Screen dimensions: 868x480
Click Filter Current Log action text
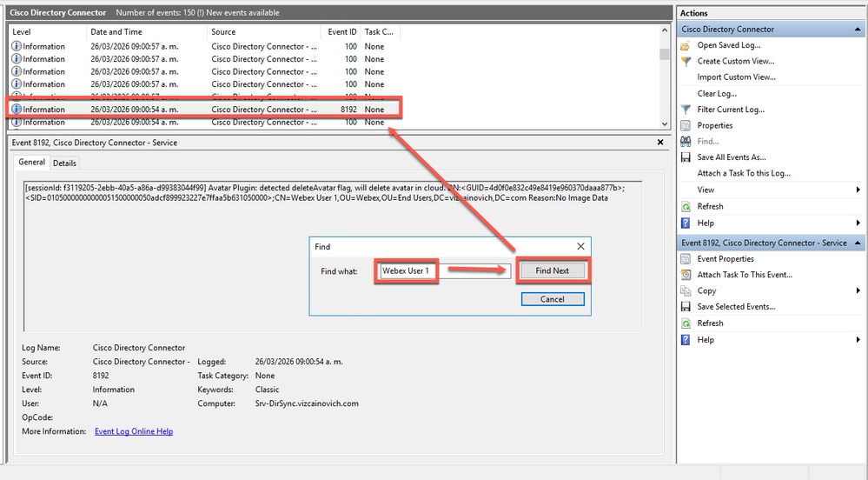point(731,110)
